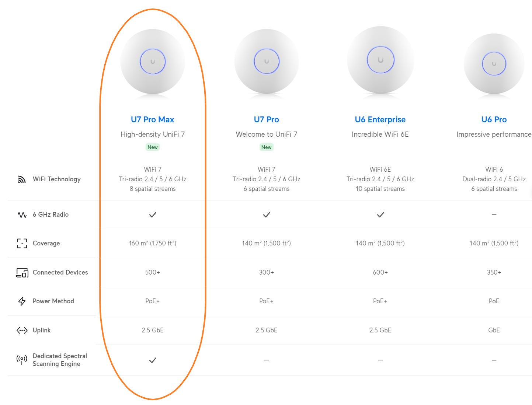
Task: Go to the U6 Enterprise product page
Action: (380, 119)
